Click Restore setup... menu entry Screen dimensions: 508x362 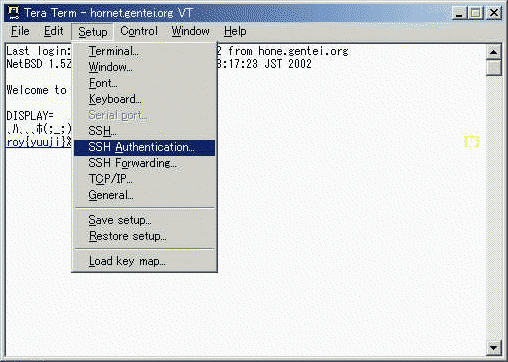click(145, 236)
